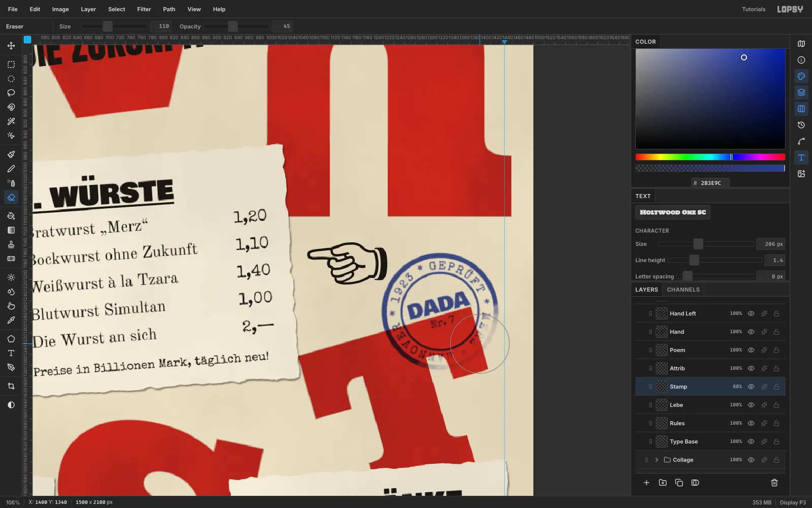The height and width of the screenshot is (508, 812).
Task: Click the character Size slider
Action: (x=706, y=244)
